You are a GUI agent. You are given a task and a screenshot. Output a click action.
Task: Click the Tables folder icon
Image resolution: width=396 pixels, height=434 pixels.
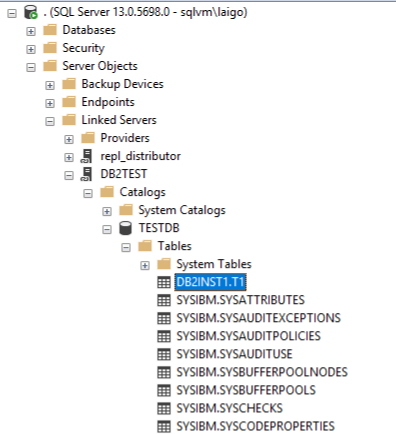pyautogui.click(x=145, y=246)
